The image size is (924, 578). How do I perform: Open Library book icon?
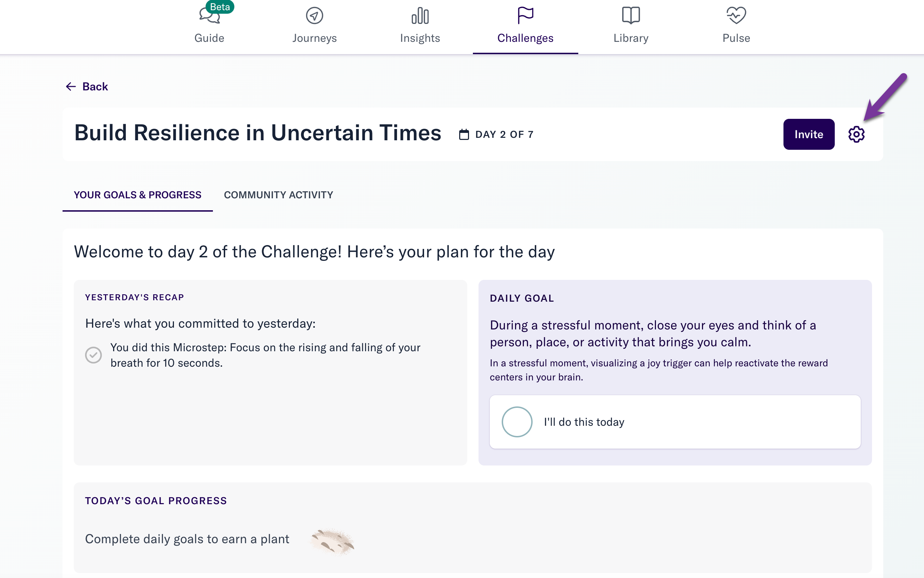[x=631, y=16]
